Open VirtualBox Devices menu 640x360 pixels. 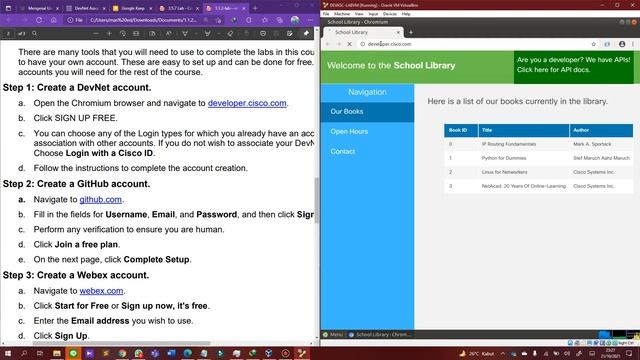click(390, 14)
